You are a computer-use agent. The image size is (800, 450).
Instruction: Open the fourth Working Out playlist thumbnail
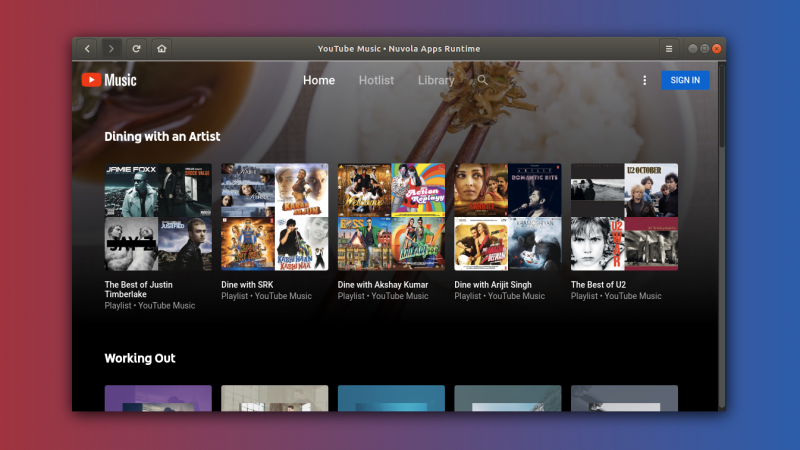pos(508,398)
